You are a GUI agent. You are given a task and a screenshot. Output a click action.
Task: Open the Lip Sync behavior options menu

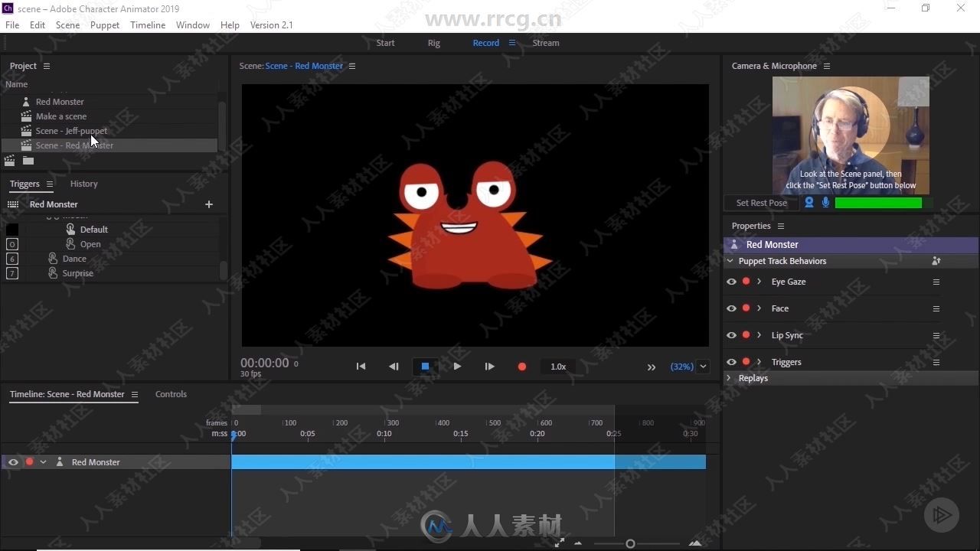coord(936,335)
